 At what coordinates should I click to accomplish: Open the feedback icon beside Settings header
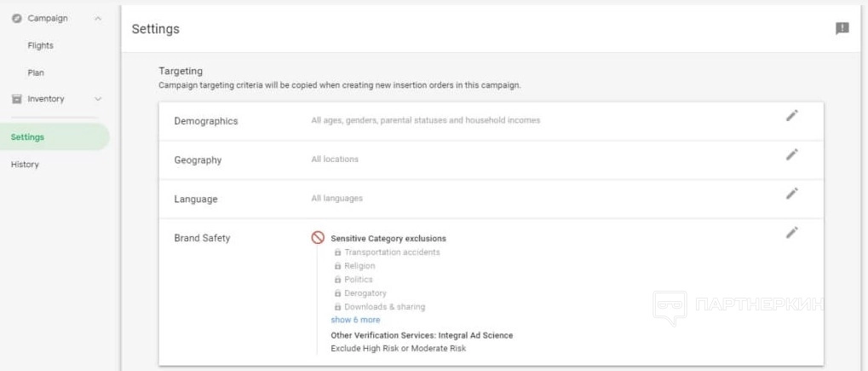pos(842,29)
